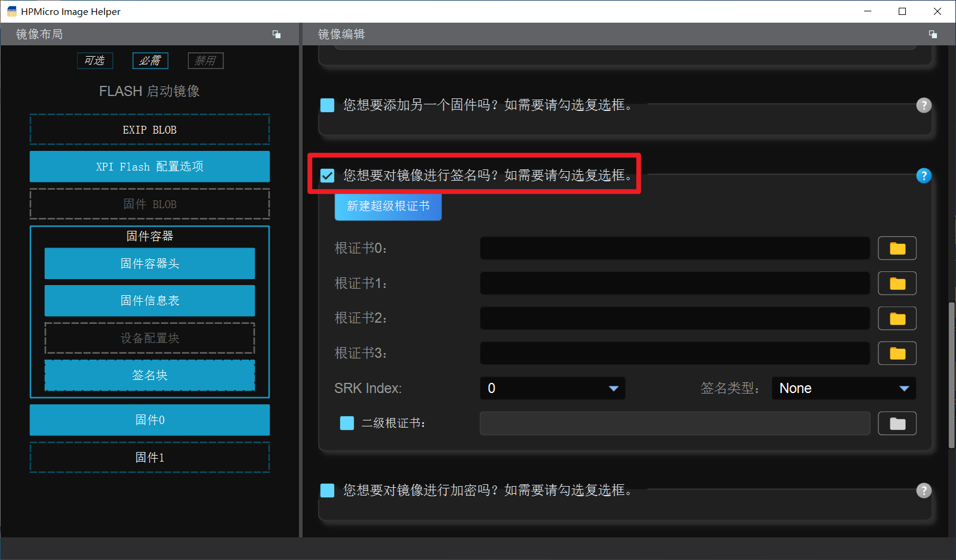Minimize the HPMicro Image Helper window
The width and height of the screenshot is (956, 560).
pos(868,11)
